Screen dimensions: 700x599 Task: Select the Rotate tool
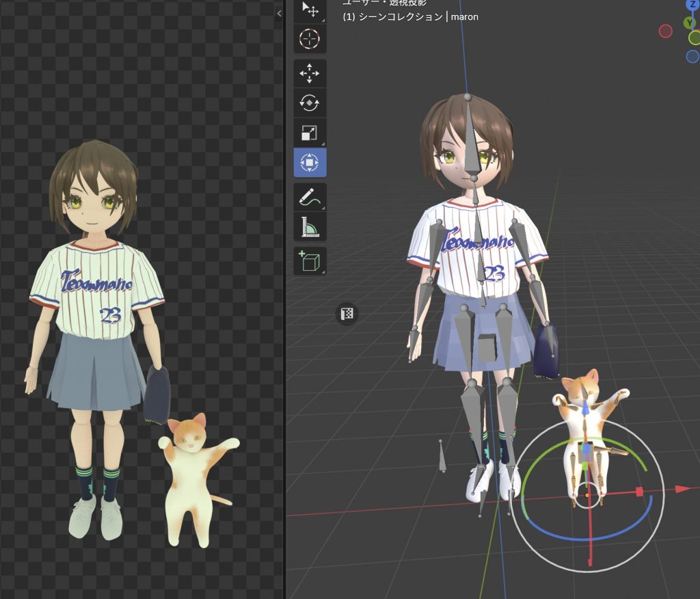[x=310, y=103]
